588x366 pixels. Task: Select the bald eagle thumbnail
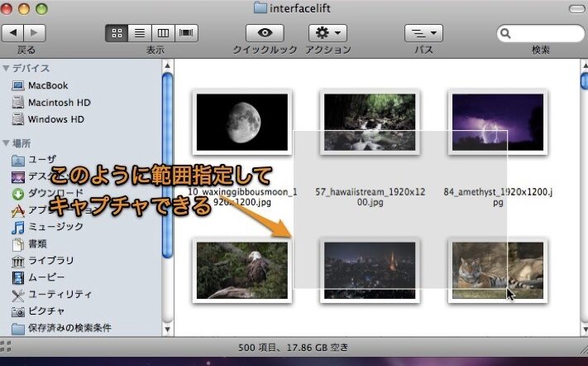point(242,270)
